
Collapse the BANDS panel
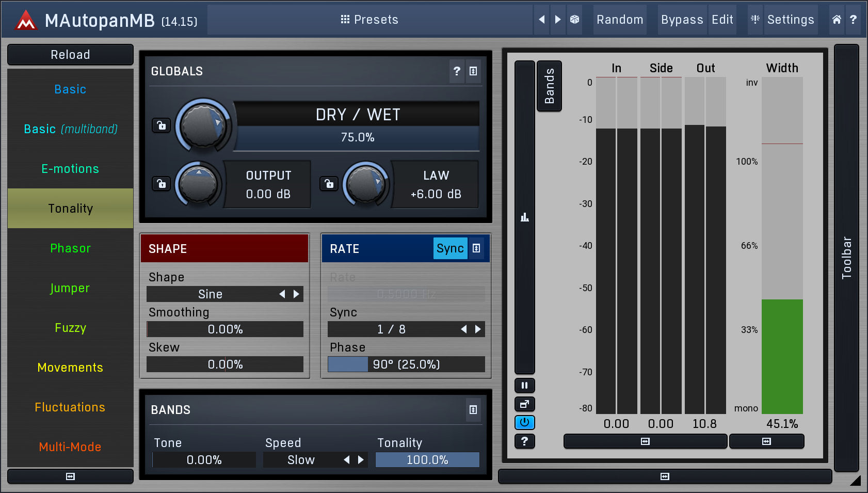tap(473, 410)
